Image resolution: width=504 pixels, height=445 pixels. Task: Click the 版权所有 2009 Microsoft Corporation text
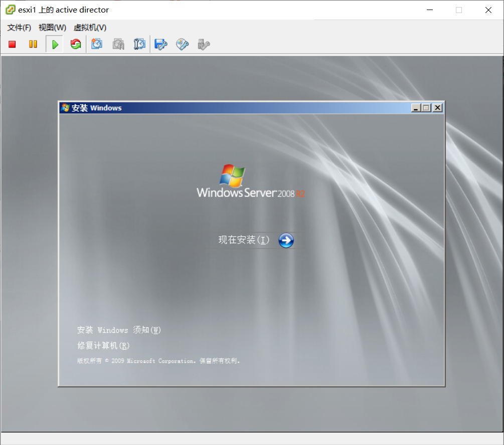(x=158, y=361)
